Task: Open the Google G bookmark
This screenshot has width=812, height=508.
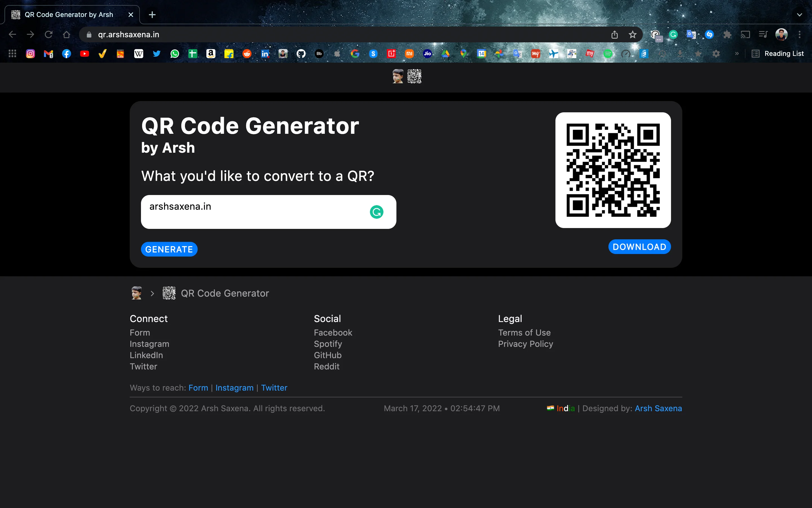Action: click(355, 54)
